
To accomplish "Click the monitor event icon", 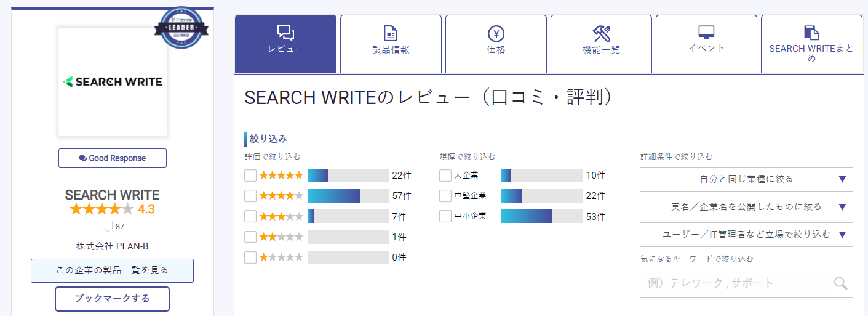I will point(706,32).
